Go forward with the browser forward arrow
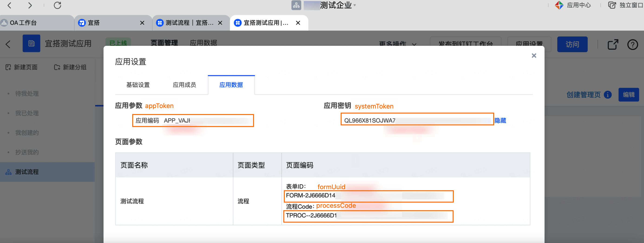 [30, 5]
